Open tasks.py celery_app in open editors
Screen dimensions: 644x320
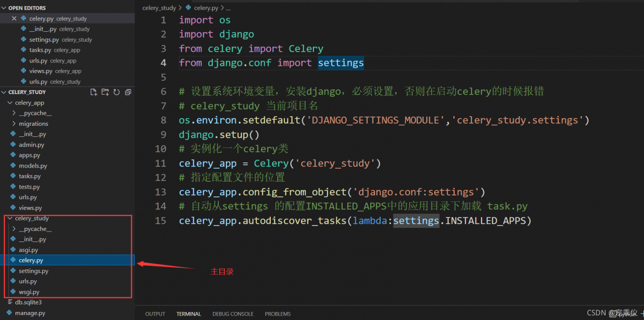(67, 50)
